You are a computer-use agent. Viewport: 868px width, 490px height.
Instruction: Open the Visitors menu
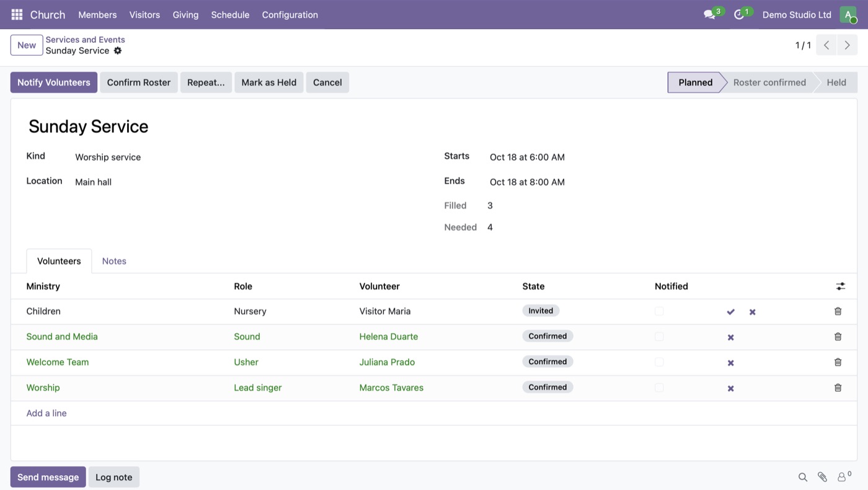coord(144,15)
